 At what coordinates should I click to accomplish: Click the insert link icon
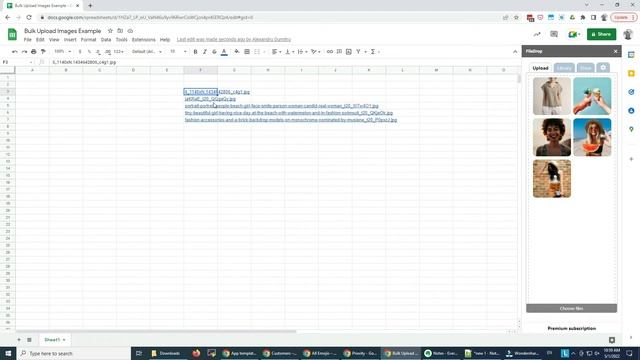(330, 52)
